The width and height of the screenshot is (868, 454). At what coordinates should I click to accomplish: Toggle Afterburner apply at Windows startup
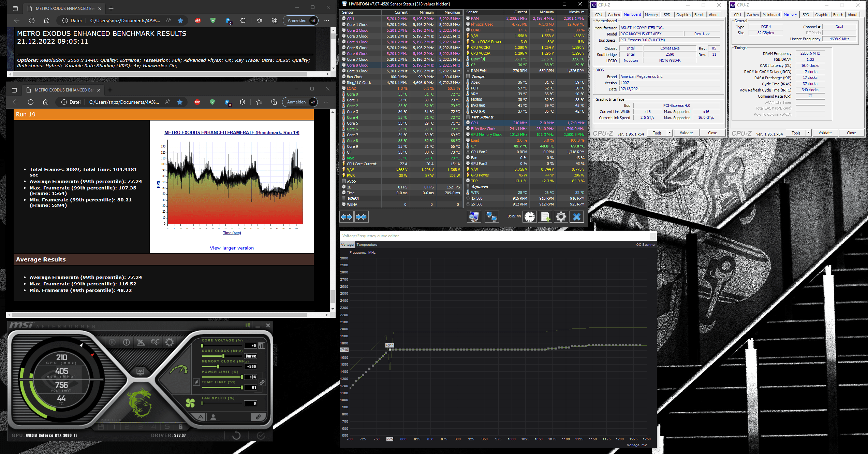click(x=248, y=325)
